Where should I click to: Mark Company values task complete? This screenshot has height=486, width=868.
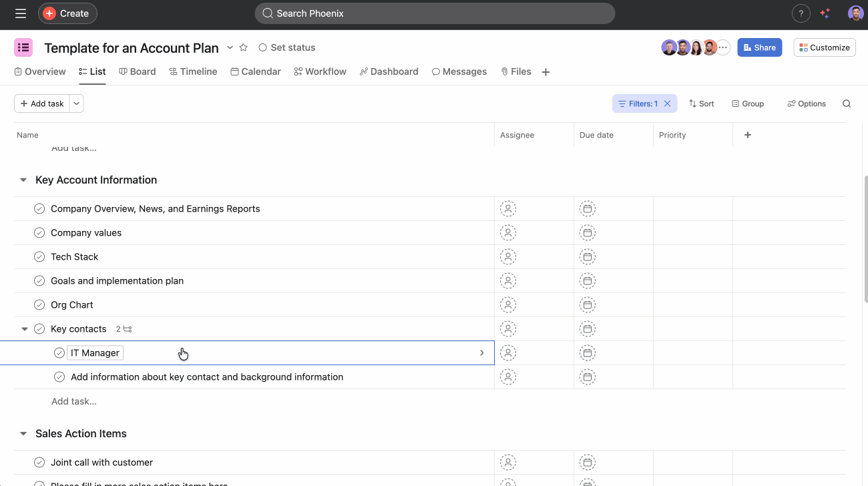(39, 233)
